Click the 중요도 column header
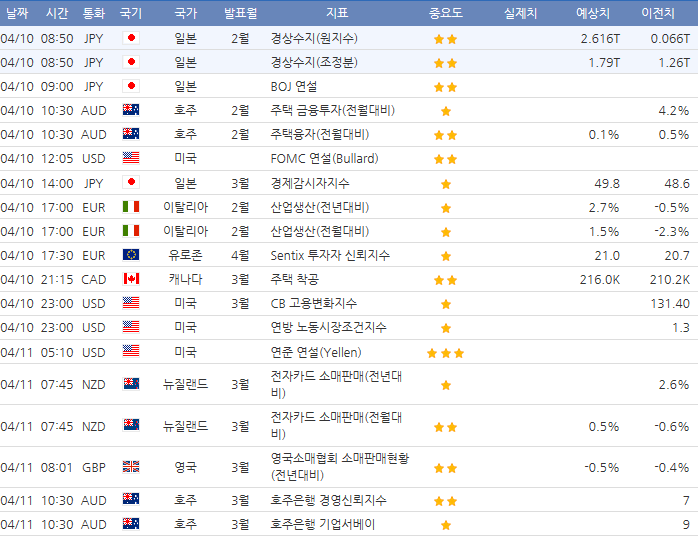This screenshot has height=537, width=698. pos(446,13)
